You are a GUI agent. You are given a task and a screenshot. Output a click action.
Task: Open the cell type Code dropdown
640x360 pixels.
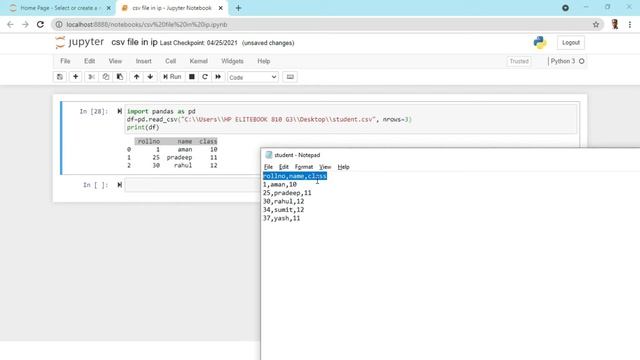(x=253, y=77)
